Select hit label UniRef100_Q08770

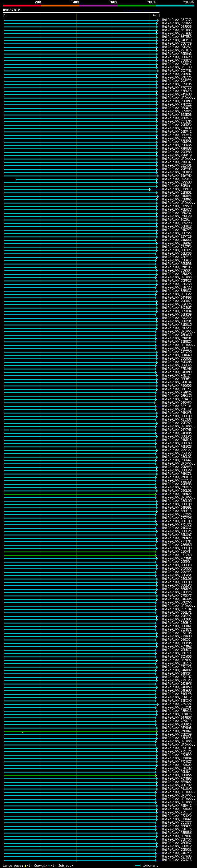point(177,78)
